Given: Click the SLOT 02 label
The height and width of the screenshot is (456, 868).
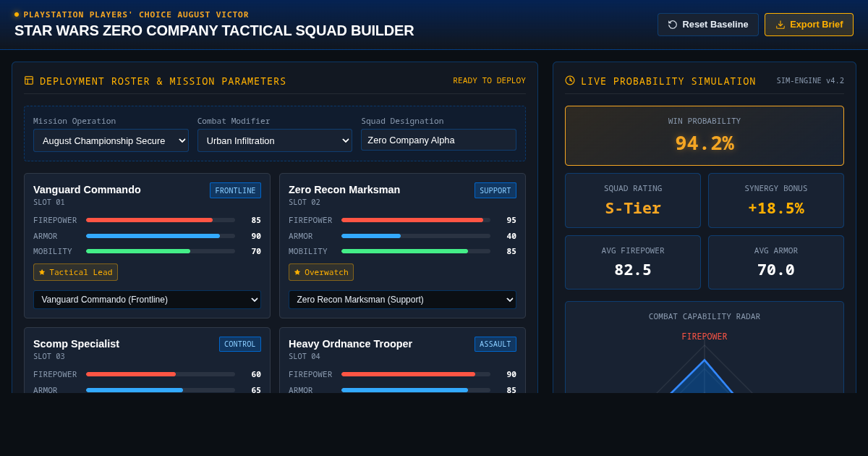Looking at the screenshot, I should [x=305, y=203].
